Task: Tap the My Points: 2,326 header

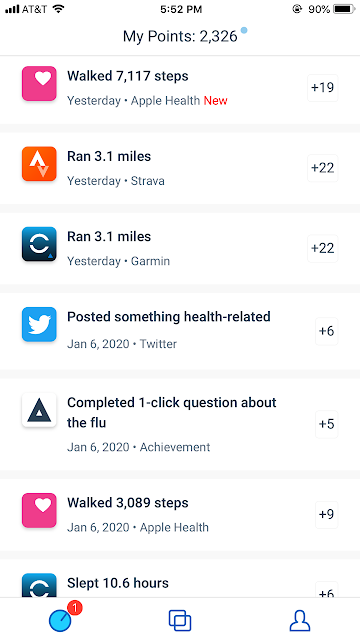Action: click(180, 36)
